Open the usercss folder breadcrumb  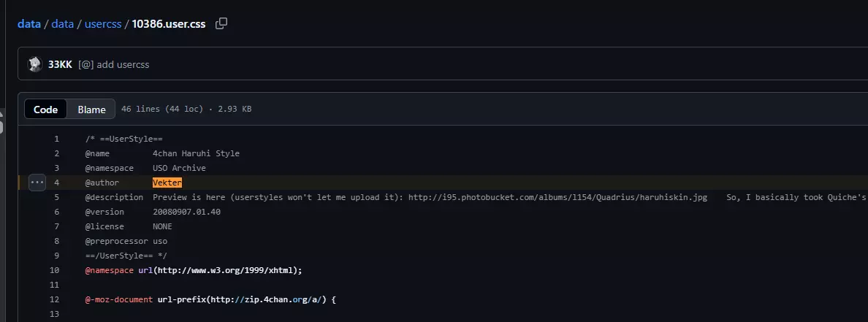click(x=103, y=24)
